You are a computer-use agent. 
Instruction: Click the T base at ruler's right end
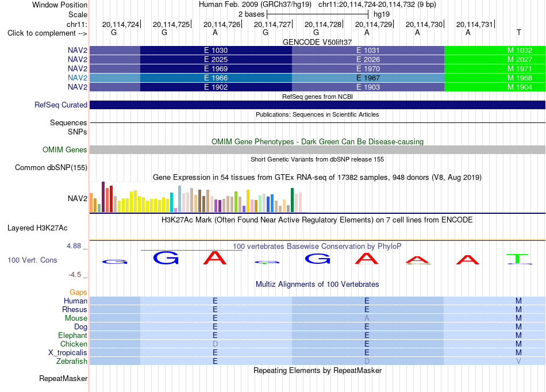pos(519,32)
